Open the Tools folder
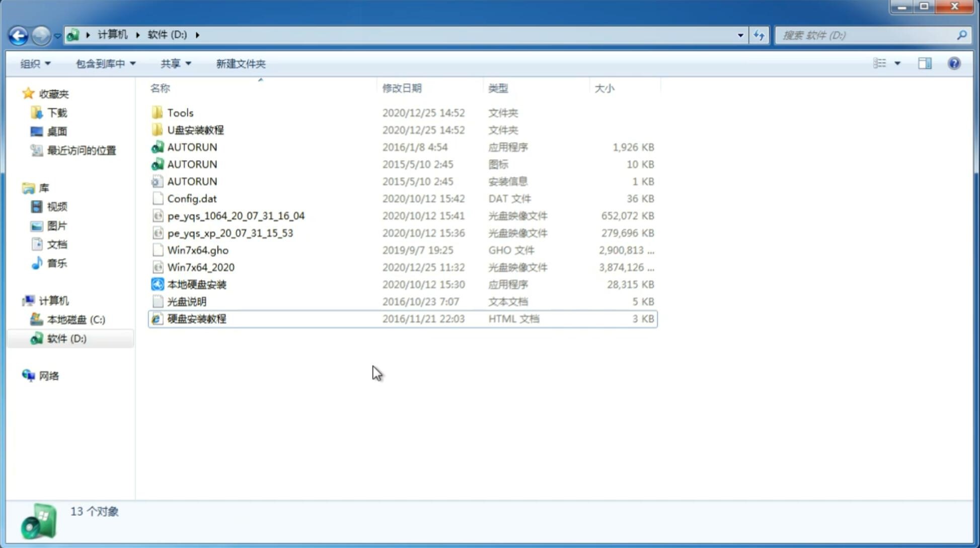980x548 pixels. [x=180, y=112]
